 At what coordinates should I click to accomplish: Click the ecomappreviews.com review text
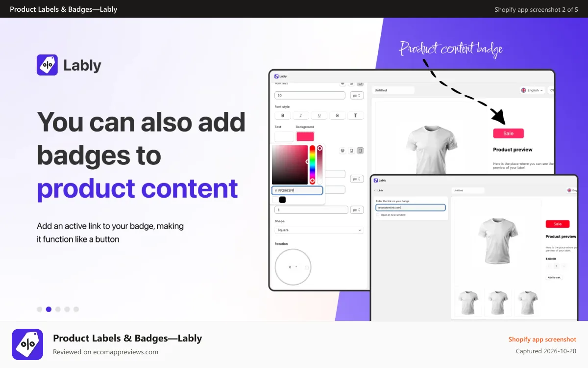pos(105,352)
